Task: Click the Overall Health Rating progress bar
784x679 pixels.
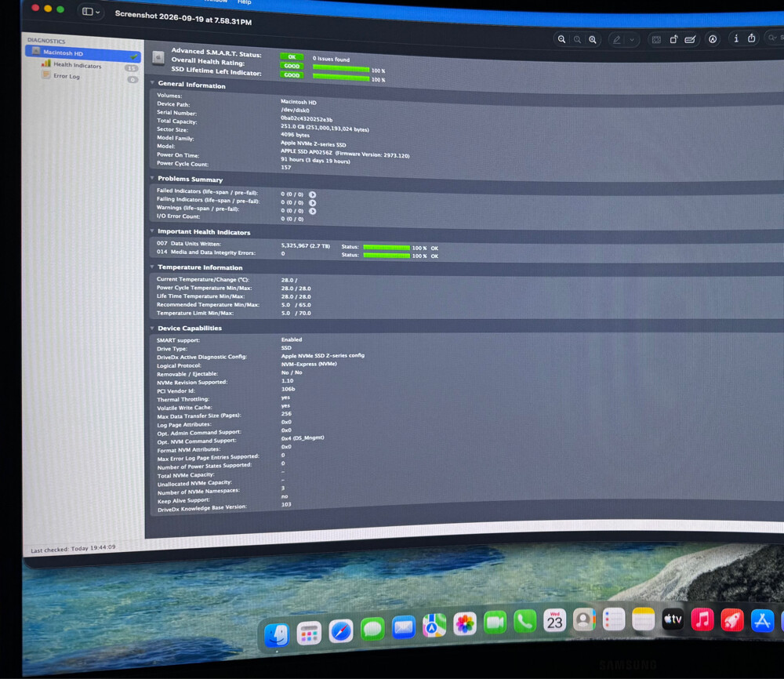Action: (x=341, y=69)
